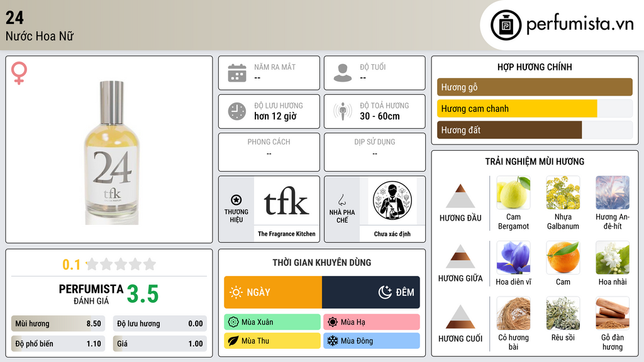Click the orange 0.1 user rating
Viewport: 644px width, 362px height.
pos(72,265)
